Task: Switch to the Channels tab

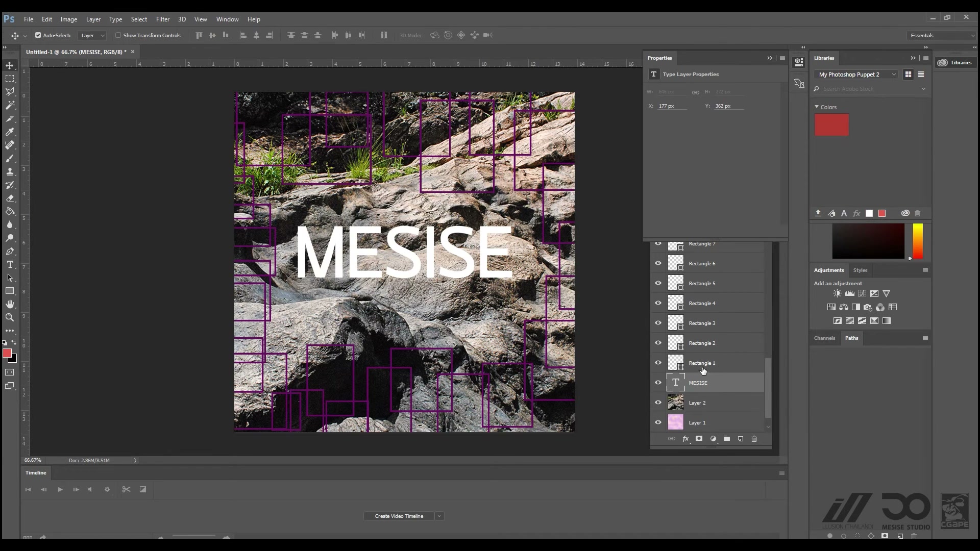Action: [824, 338]
